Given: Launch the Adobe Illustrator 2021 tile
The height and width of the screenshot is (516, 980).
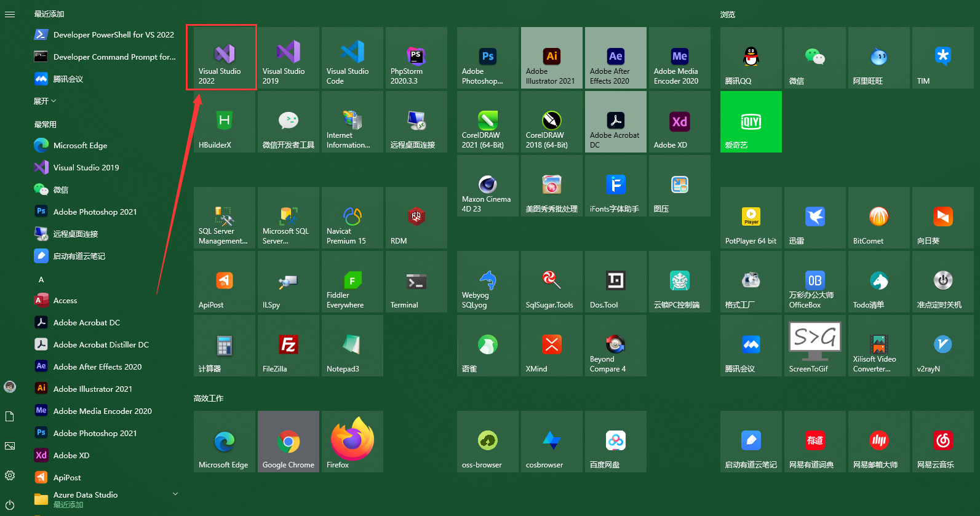Looking at the screenshot, I should click(551, 58).
